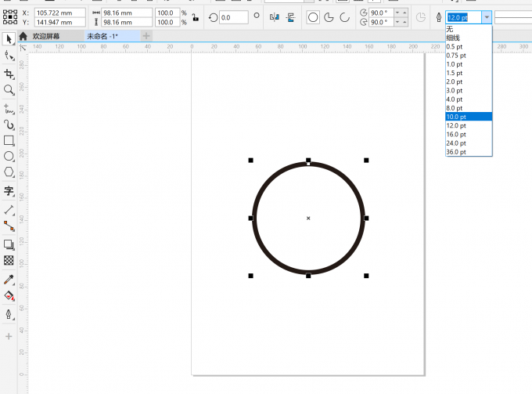Choose 0.75 pt outline width
Viewport: 532px width, 394px height.
pos(469,56)
